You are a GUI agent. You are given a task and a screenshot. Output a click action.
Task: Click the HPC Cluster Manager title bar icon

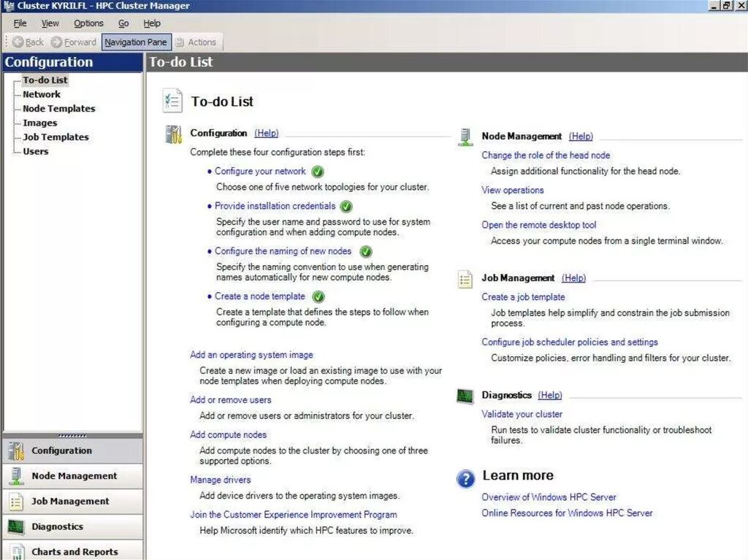coord(9,6)
